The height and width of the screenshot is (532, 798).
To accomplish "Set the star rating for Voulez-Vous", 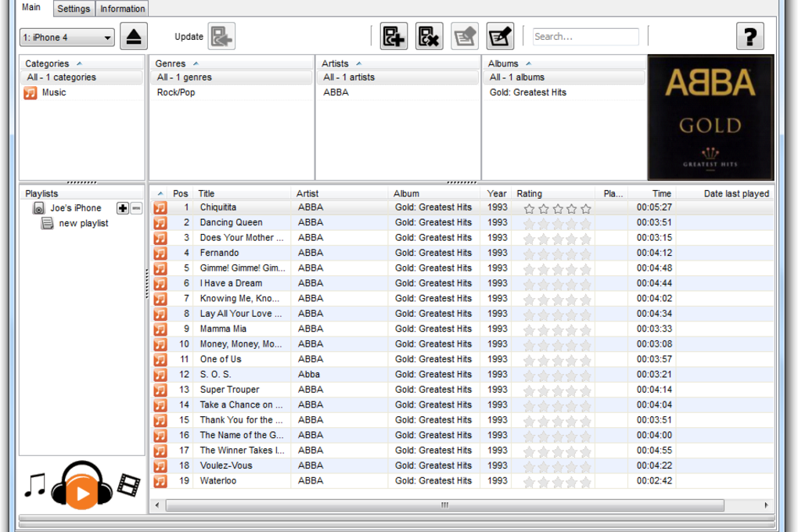I will pos(558,467).
